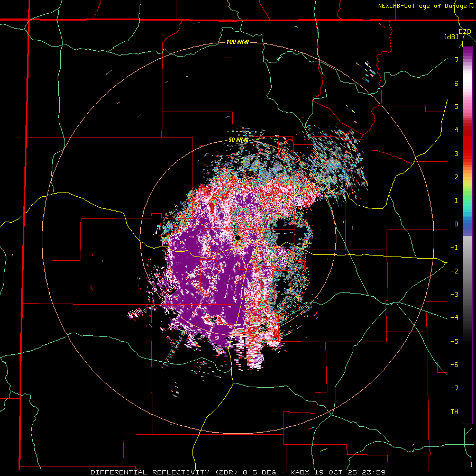
Task: Click the -6 value on the color scale
Action: click(454, 364)
